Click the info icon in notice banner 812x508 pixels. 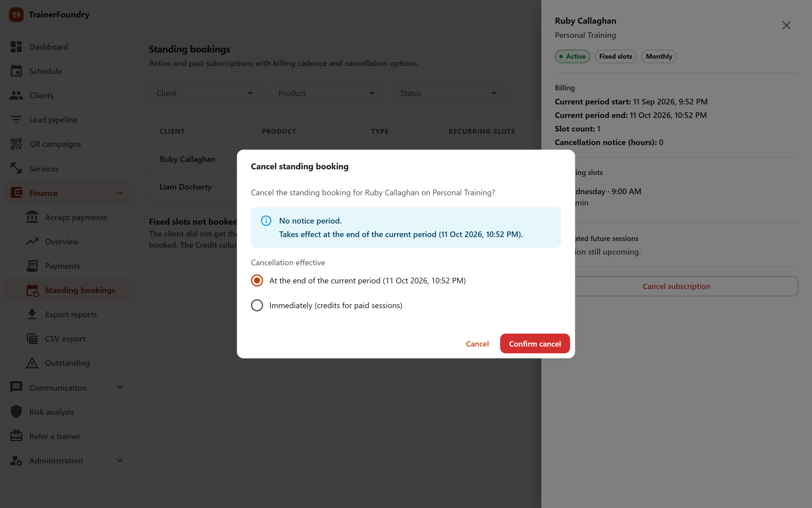pyautogui.click(x=266, y=221)
